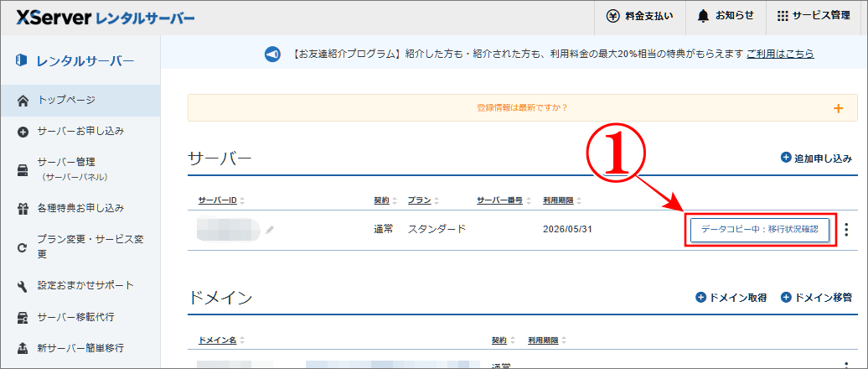Sort by ドメイン名 column
This screenshot has width=868, height=369.
coord(221,340)
